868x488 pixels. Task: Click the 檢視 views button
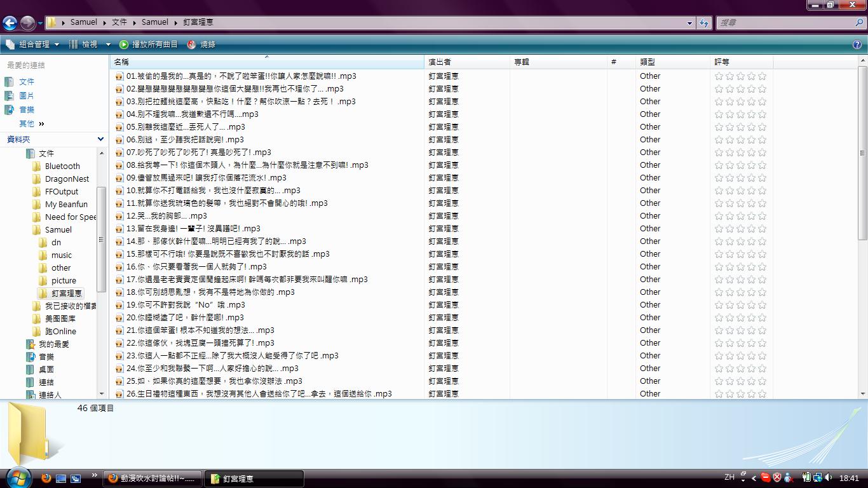click(x=84, y=44)
